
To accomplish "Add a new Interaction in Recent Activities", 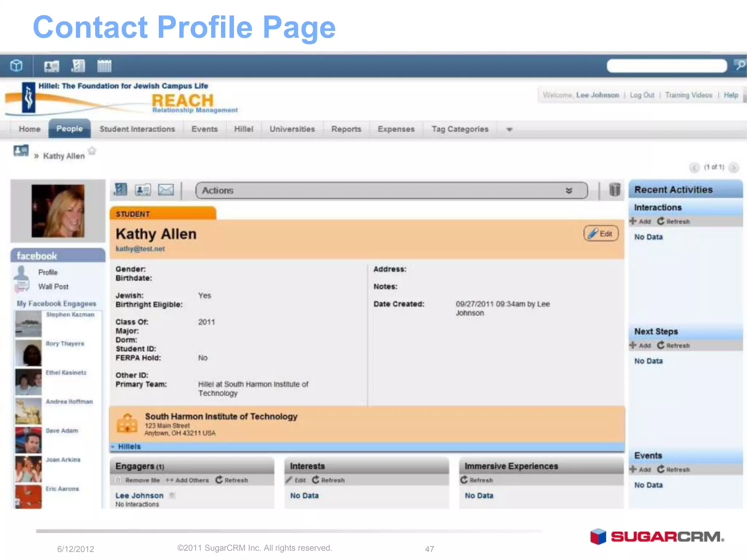I will coord(640,221).
